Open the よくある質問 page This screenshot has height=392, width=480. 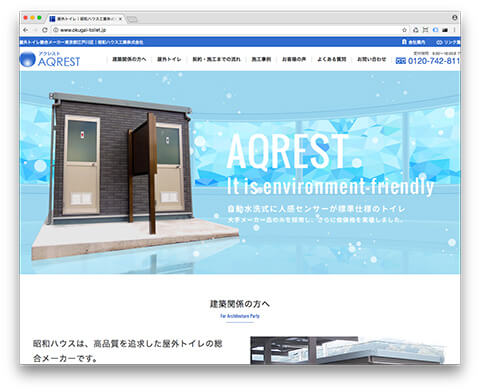tap(331, 59)
